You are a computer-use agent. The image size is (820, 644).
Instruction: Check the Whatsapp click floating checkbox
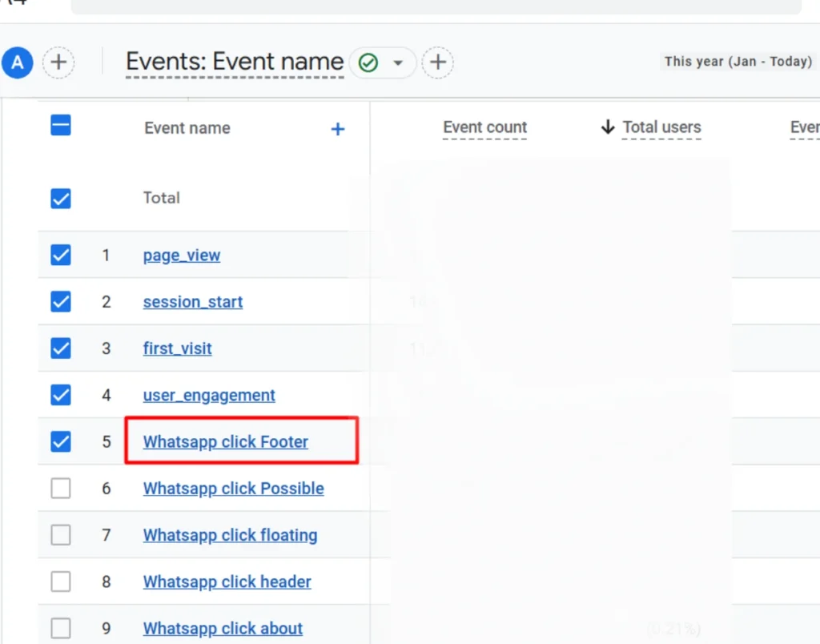[61, 535]
